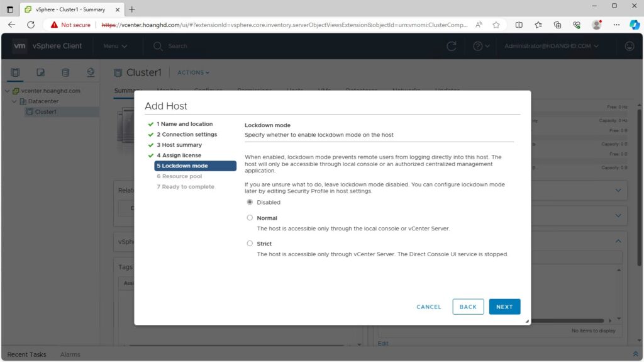Viewport: 644px width, 362px height.
Task: Select vcenter.hoanghd.com in the inventory tree
Action: pos(50,91)
